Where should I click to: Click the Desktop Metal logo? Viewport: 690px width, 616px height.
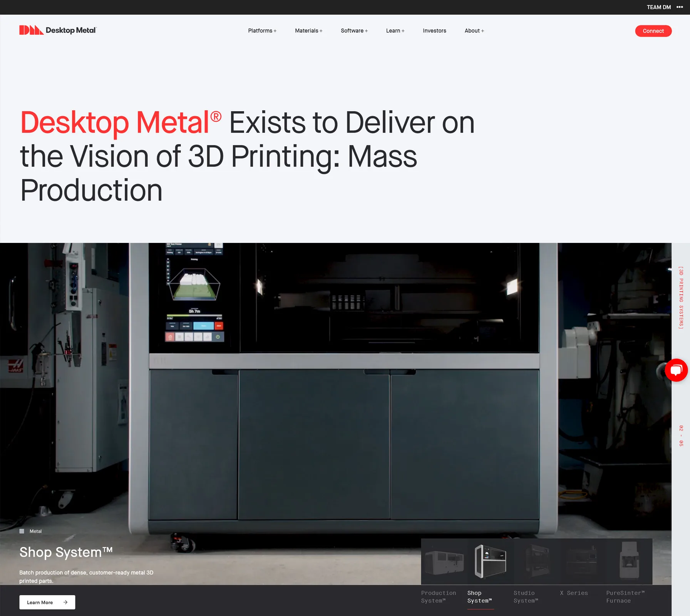[x=58, y=30]
